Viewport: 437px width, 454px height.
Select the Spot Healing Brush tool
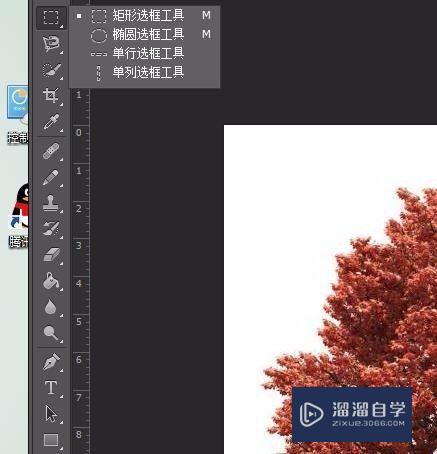coord(51,151)
